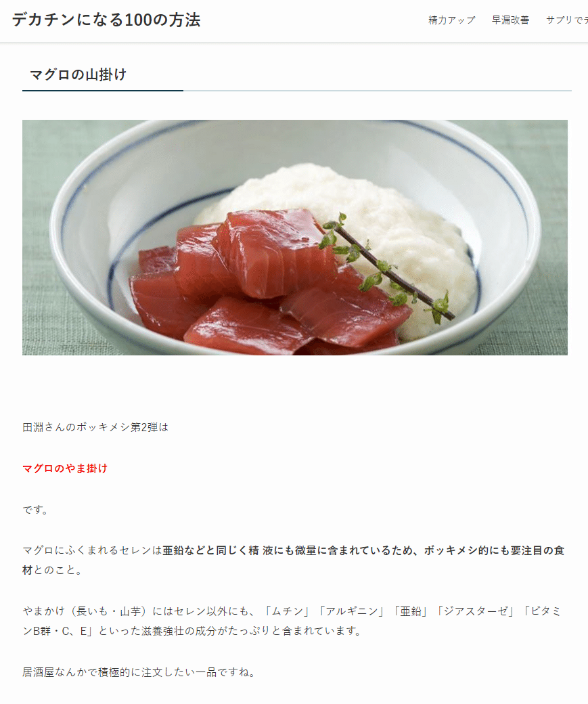Viewport: 588px width, 704px height.
Task: Click the red マグロのやま掛け text
Action: point(65,468)
